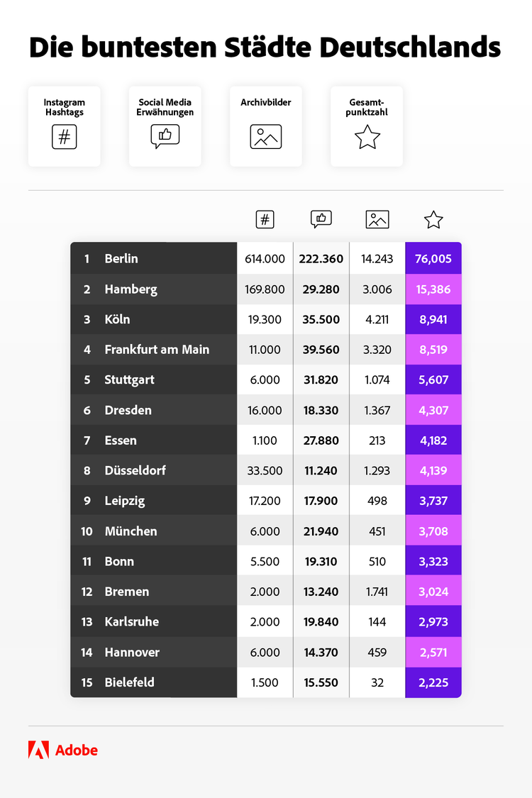
Task: Click the picture icon in the Archivbilder card
Action: (x=265, y=137)
